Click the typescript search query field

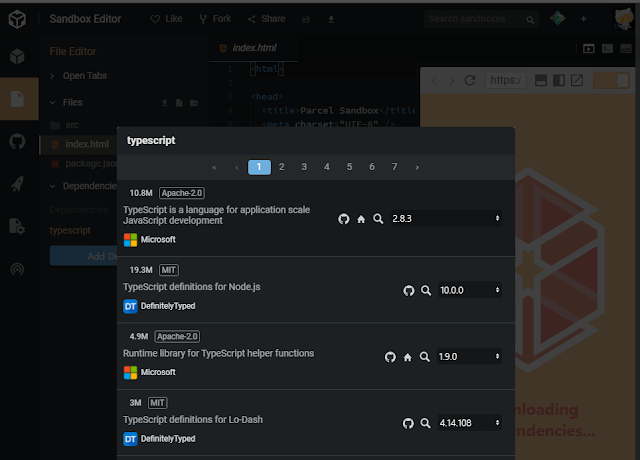tap(316, 141)
